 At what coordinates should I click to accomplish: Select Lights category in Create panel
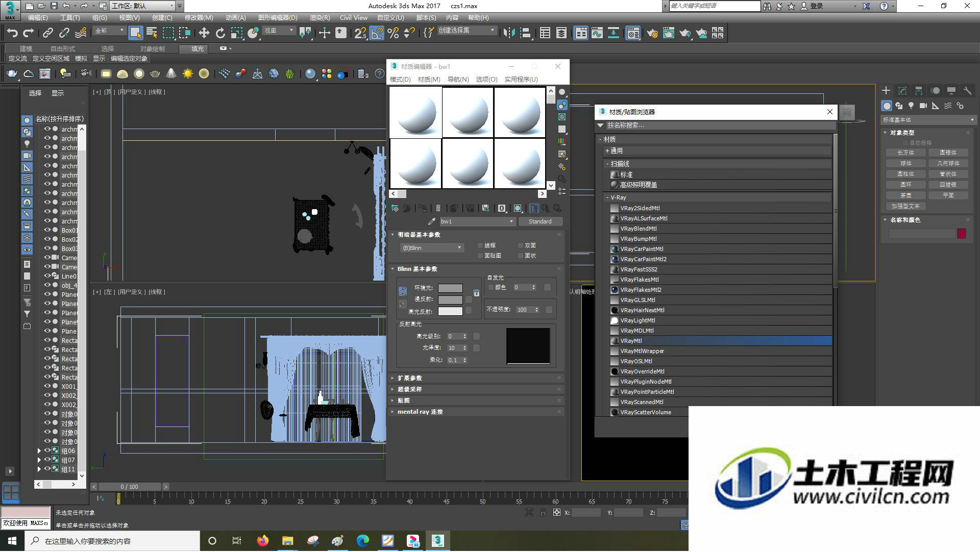911,106
